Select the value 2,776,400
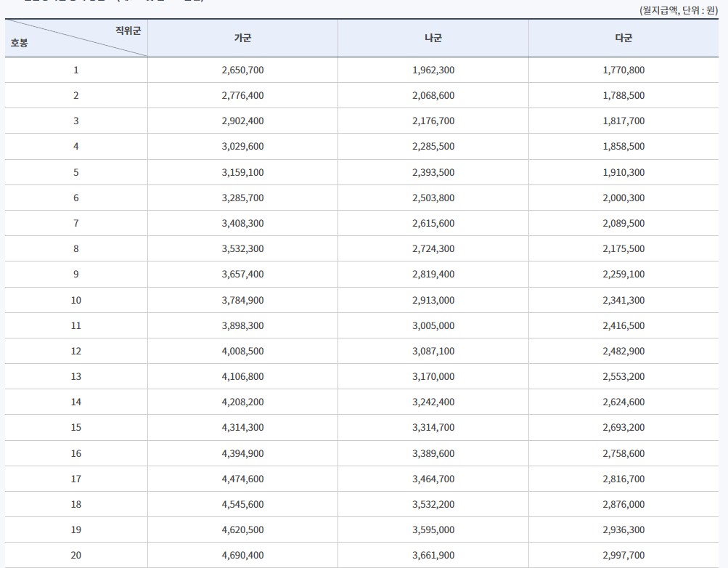The height and width of the screenshot is (568, 728). coord(243,96)
